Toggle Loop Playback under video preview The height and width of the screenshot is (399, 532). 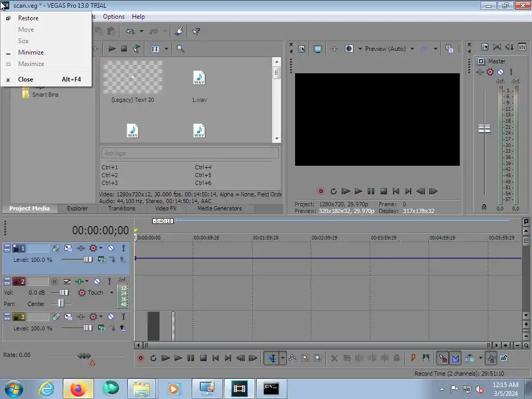pos(334,191)
